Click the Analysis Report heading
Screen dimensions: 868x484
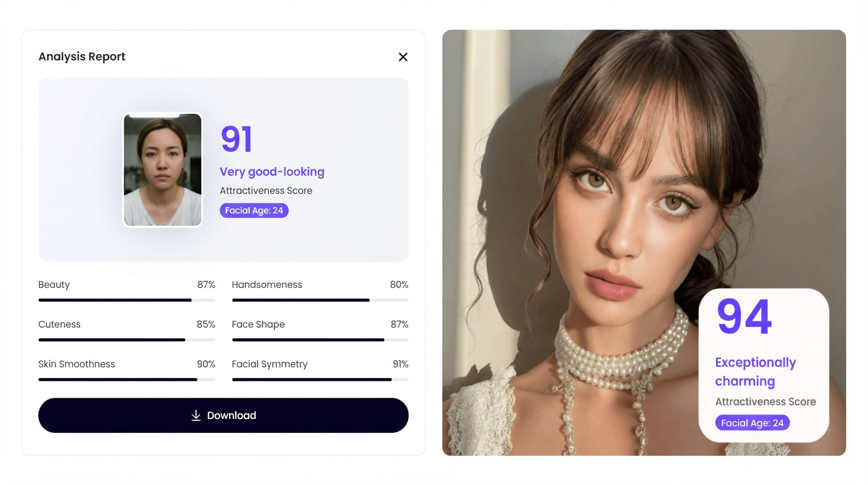click(x=82, y=57)
